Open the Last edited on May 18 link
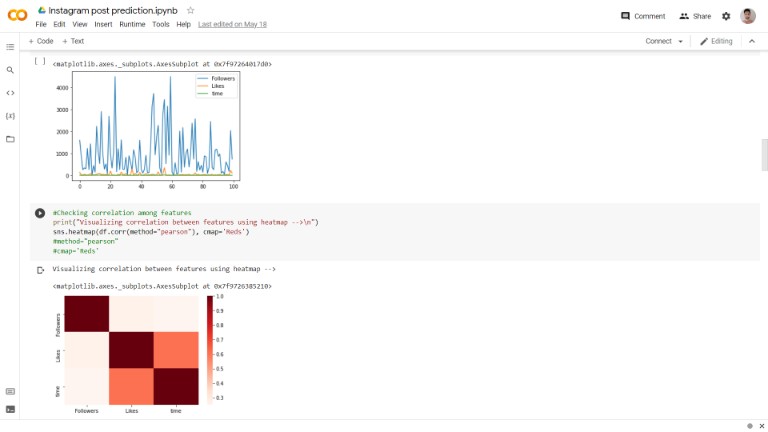768x432 pixels. point(232,24)
